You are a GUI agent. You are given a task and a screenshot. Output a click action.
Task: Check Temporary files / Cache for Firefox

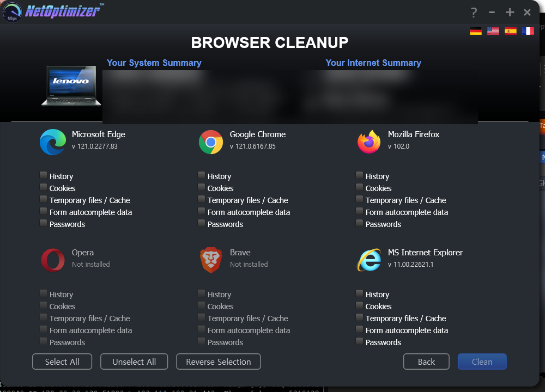click(359, 199)
